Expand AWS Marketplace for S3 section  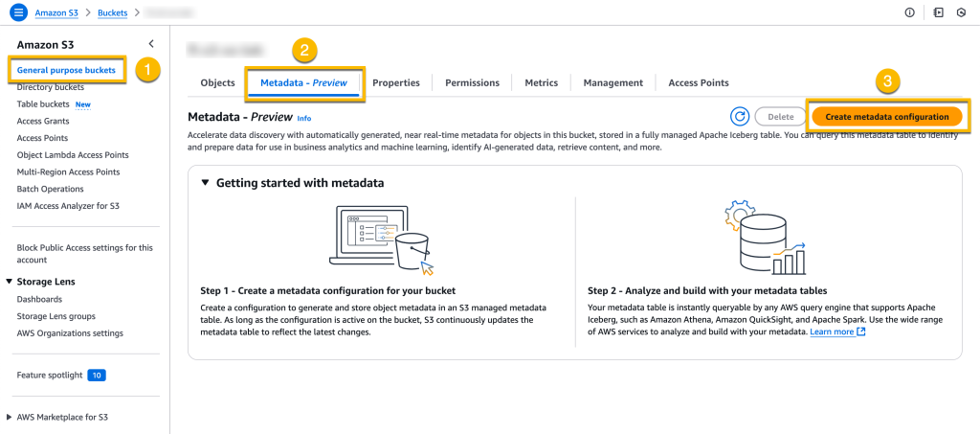pyautogui.click(x=9, y=417)
